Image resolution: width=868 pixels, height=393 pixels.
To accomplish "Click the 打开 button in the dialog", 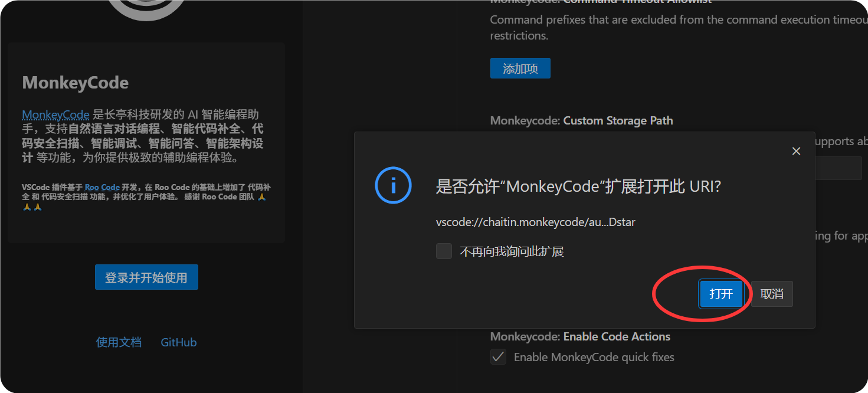I will [x=721, y=294].
